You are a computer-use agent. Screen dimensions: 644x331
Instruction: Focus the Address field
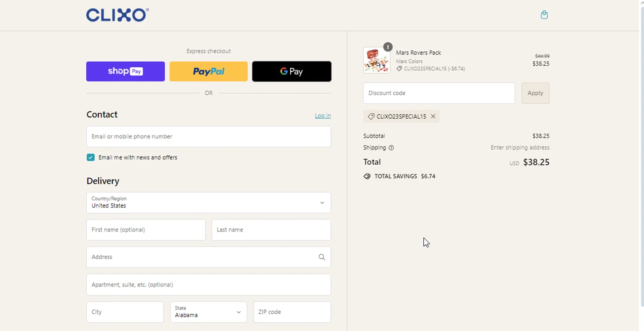(x=209, y=257)
